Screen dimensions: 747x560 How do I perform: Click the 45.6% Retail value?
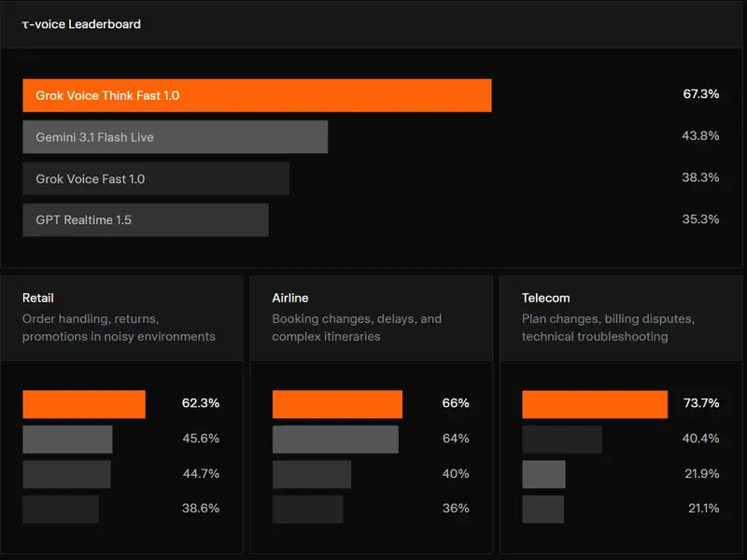point(201,438)
